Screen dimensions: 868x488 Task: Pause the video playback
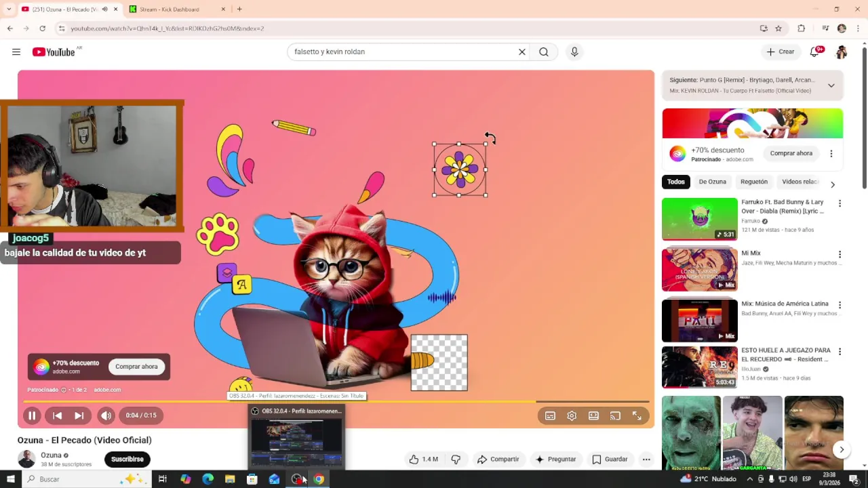[x=32, y=415]
